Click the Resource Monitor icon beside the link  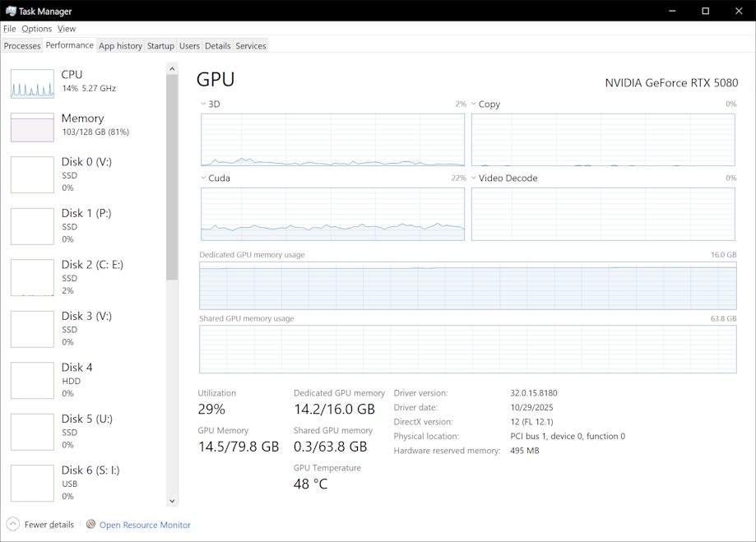coord(90,524)
